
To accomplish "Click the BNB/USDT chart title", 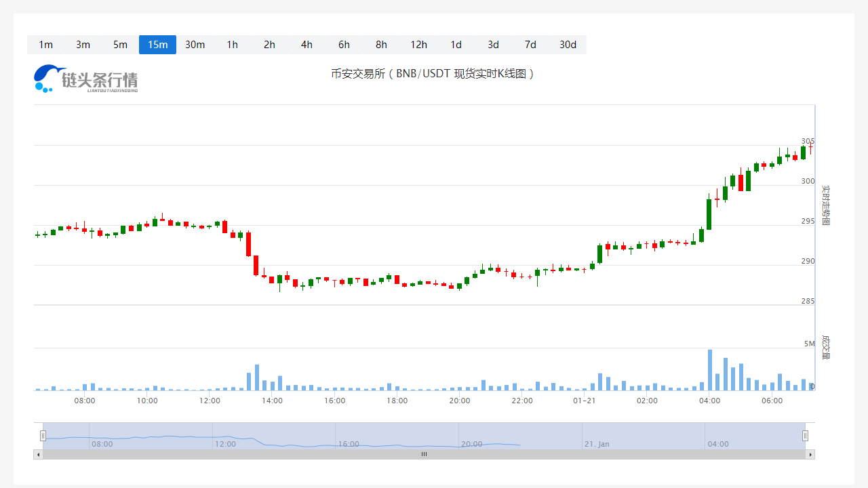I will pos(433,73).
